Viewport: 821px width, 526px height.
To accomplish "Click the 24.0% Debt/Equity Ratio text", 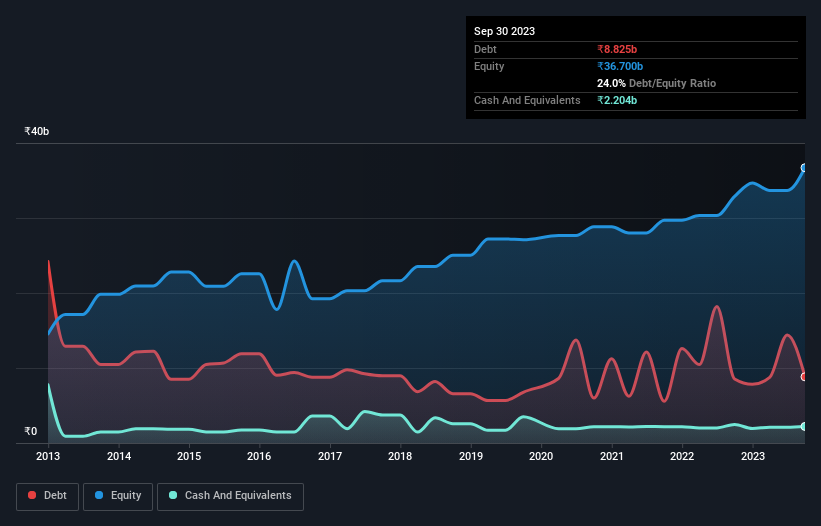I will click(656, 83).
